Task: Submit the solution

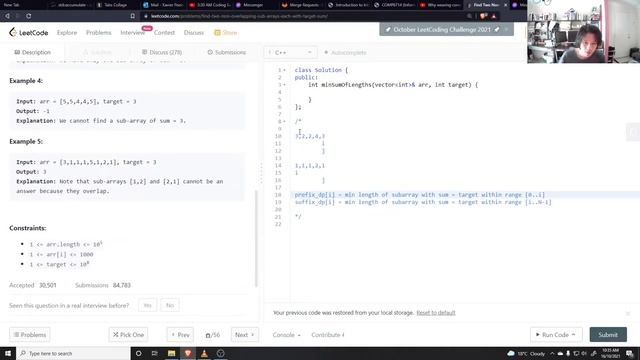Action: click(608, 335)
